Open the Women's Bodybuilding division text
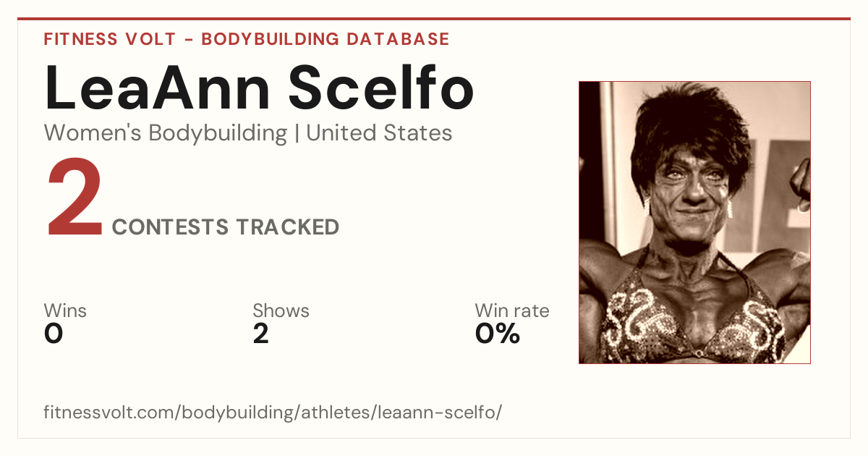 pyautogui.click(x=166, y=133)
